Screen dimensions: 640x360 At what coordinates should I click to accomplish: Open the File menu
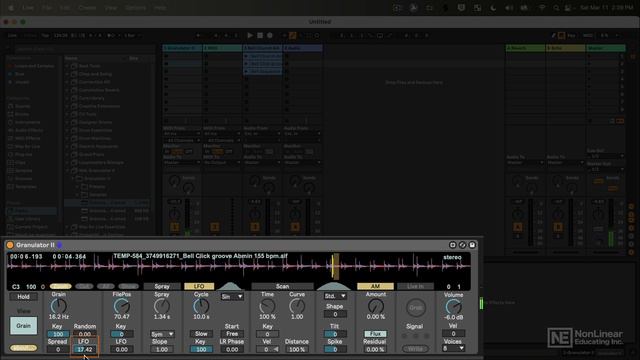(47, 8)
